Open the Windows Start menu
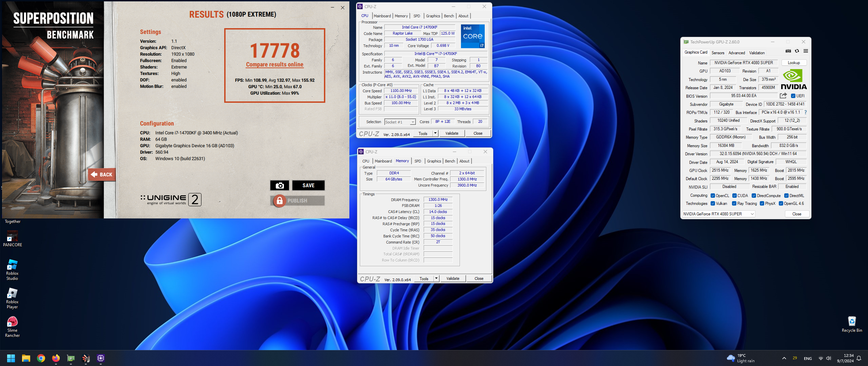This screenshot has width=868, height=366. [11, 358]
